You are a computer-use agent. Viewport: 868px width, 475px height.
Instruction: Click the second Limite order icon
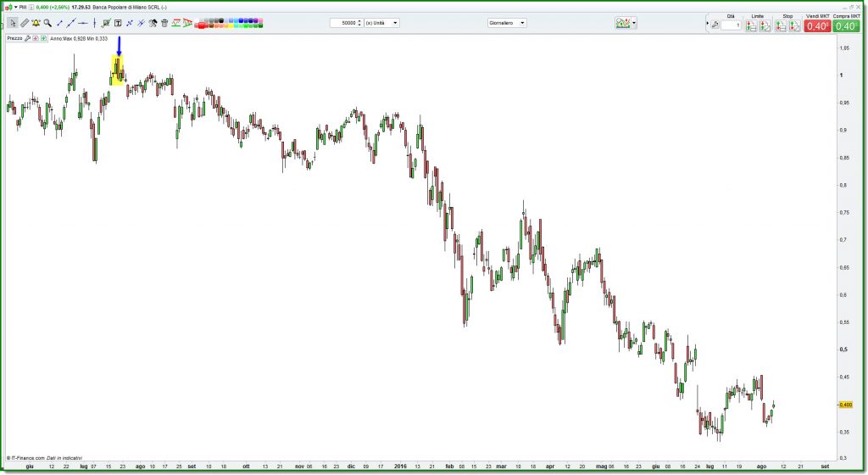coord(765,25)
